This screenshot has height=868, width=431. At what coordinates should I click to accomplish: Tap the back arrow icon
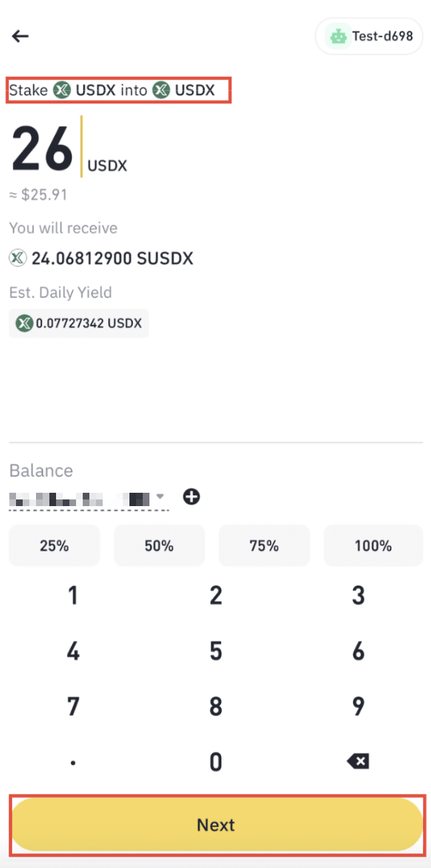[21, 36]
